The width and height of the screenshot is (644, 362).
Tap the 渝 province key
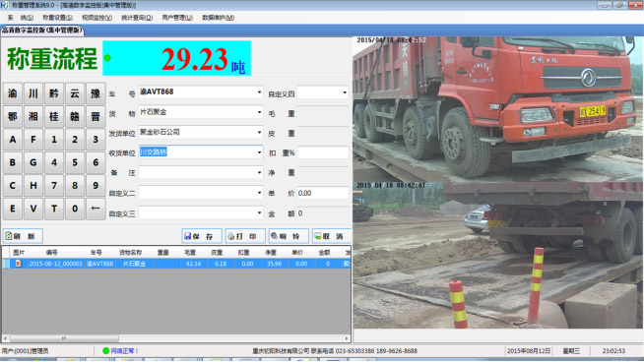13,93
